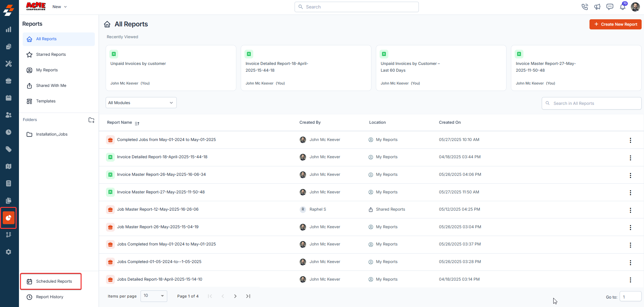Click the Location column header
Image resolution: width=644 pixels, height=307 pixels.
click(377, 122)
